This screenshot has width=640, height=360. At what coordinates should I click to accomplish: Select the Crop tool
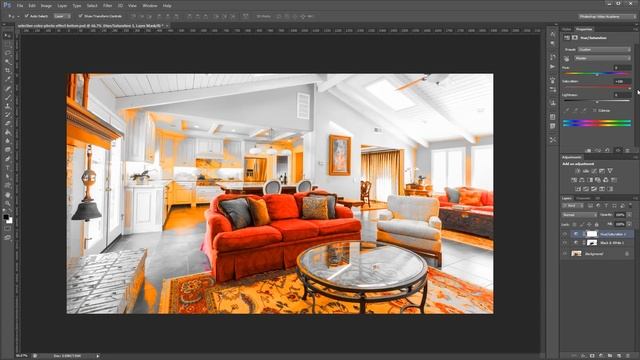pyautogui.click(x=8, y=70)
